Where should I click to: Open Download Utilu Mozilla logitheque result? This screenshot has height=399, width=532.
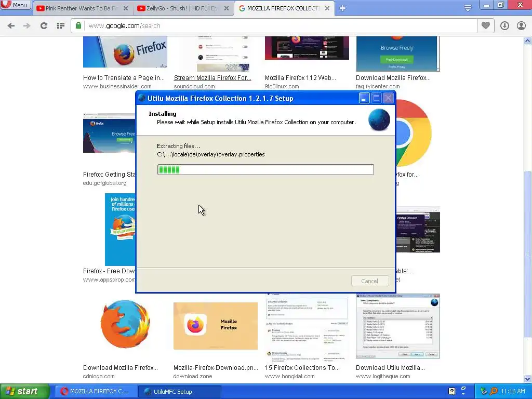click(x=390, y=368)
